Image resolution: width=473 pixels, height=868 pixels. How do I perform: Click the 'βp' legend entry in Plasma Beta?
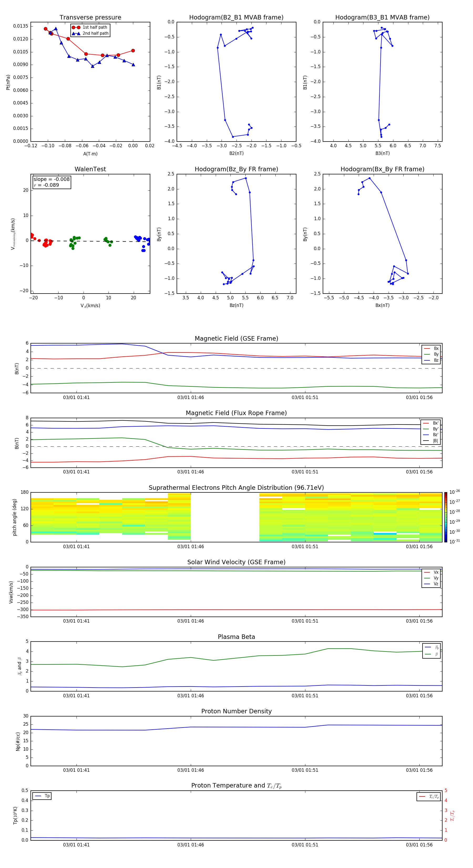pyautogui.click(x=432, y=647)
